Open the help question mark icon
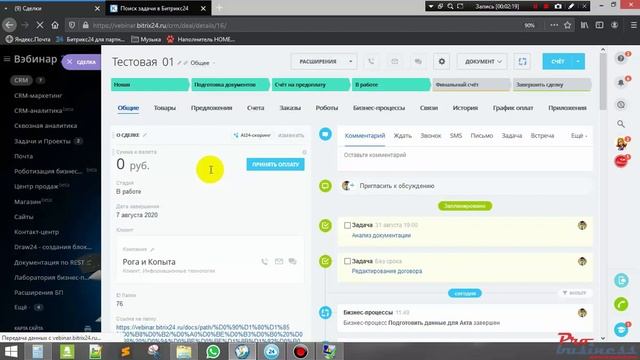The width and height of the screenshot is (640, 360). click(x=621, y=58)
